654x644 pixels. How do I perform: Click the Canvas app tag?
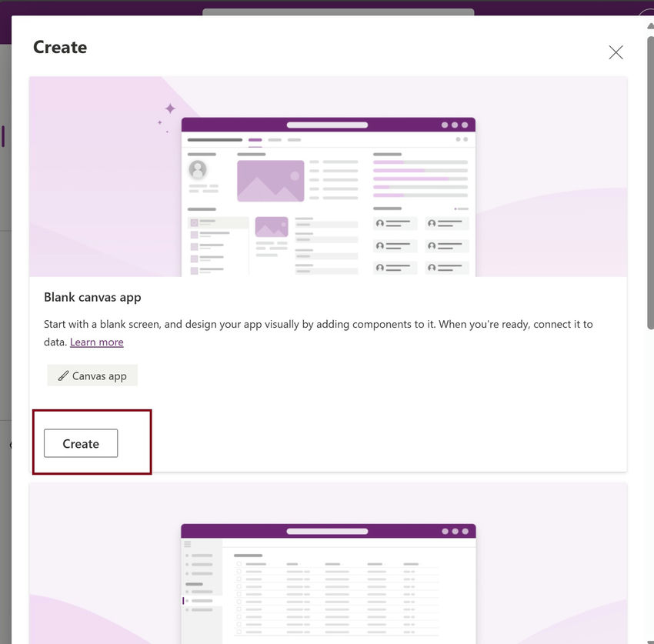(x=92, y=375)
